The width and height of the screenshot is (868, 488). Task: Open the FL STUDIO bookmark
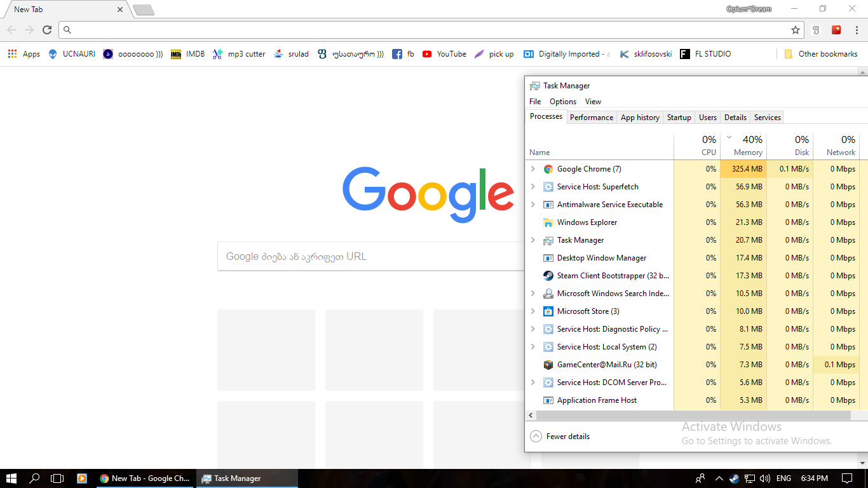[705, 54]
